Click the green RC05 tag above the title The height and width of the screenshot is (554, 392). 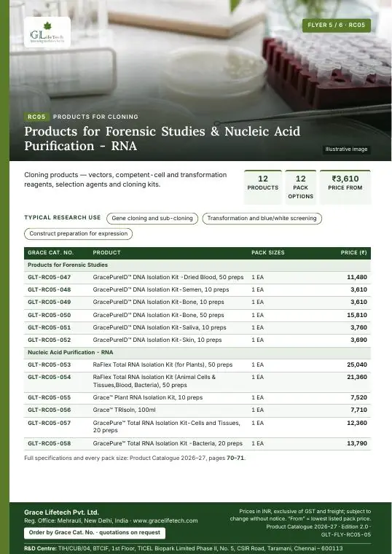tap(36, 117)
